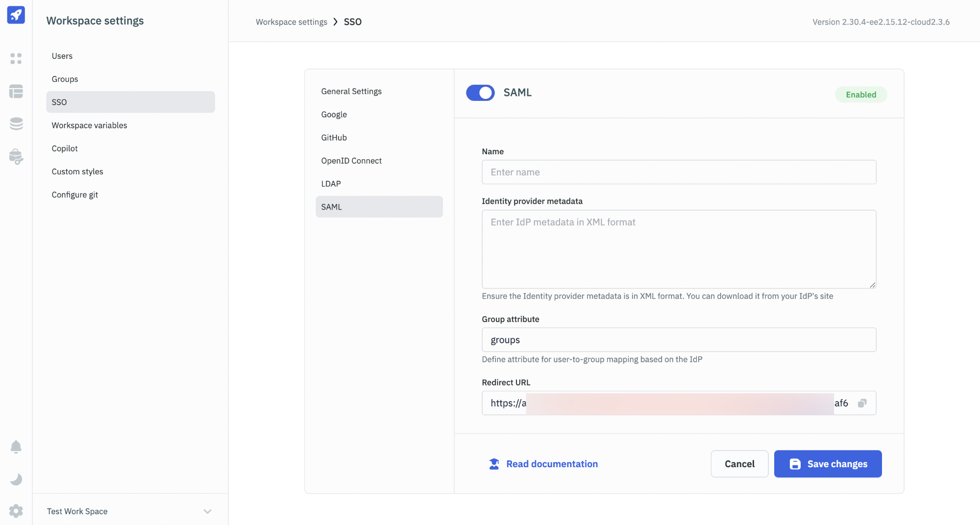Open the data sources stack icon

(x=16, y=124)
